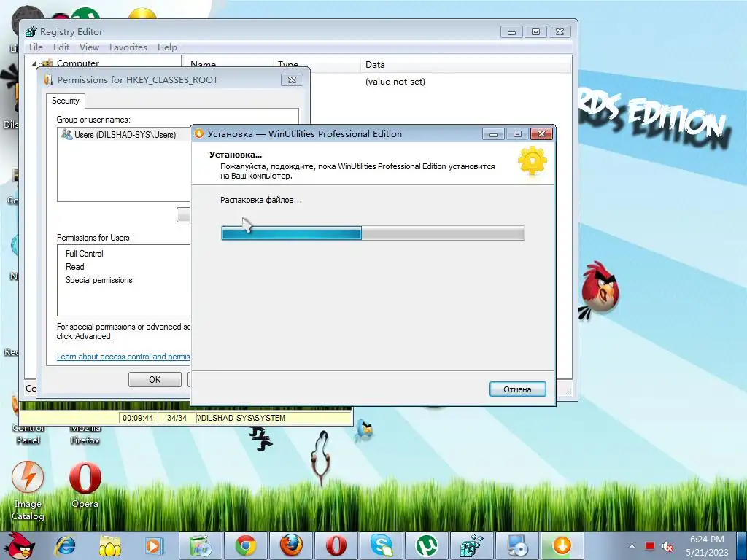The image size is (747, 560).
Task: Open uTorrent from the taskbar
Action: [426, 545]
